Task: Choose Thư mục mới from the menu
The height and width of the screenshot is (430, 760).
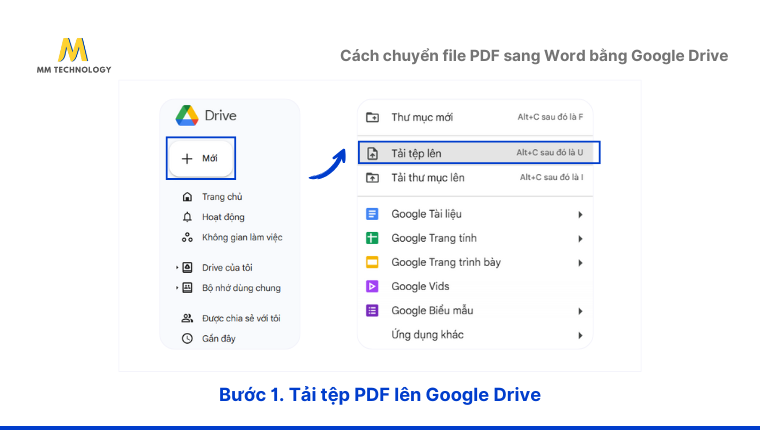Action: coord(475,117)
